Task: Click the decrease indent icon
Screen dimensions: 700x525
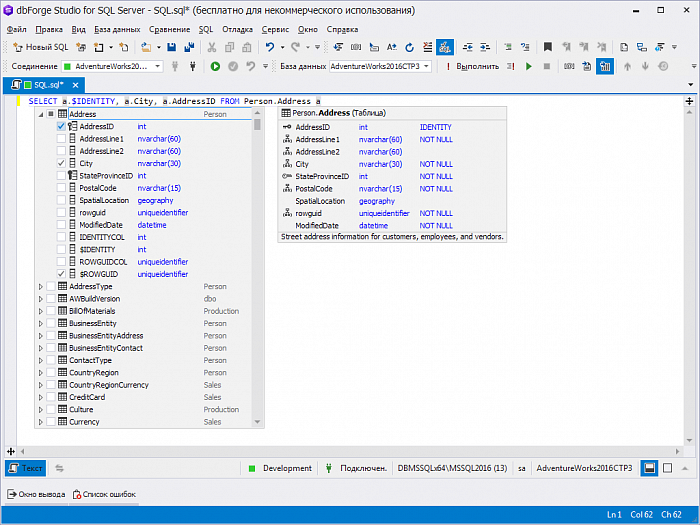Action: [467, 47]
